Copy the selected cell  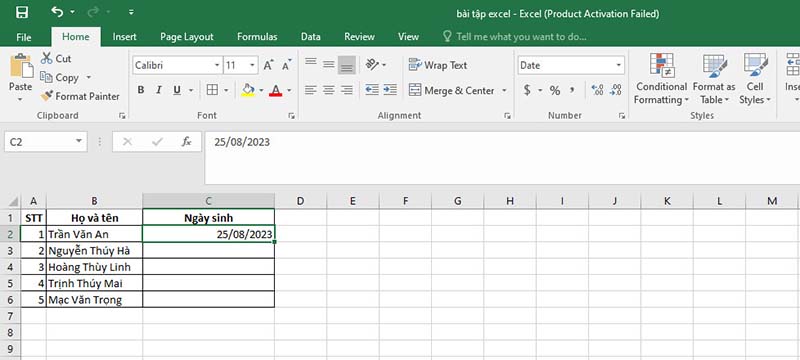(60, 78)
